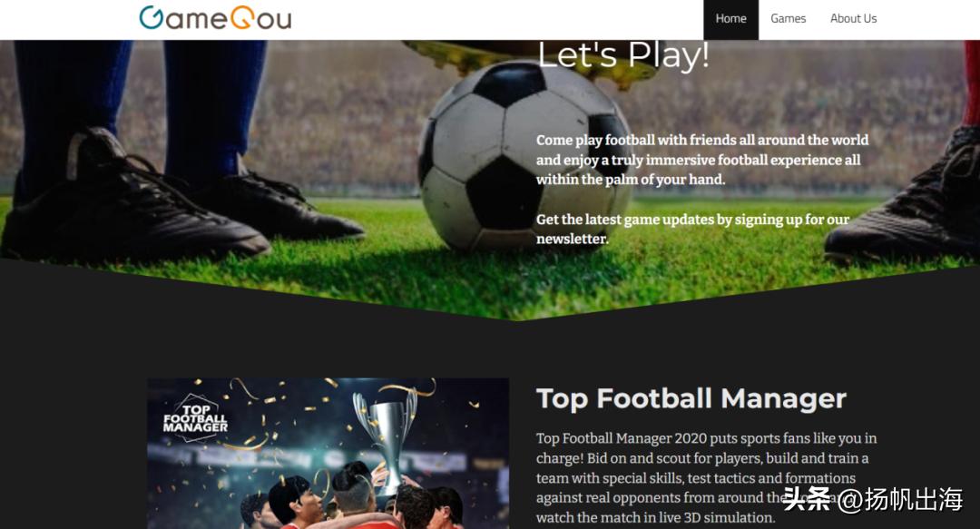
Task: Click the 头条@扬帆出海 watermark
Action: 873,499
